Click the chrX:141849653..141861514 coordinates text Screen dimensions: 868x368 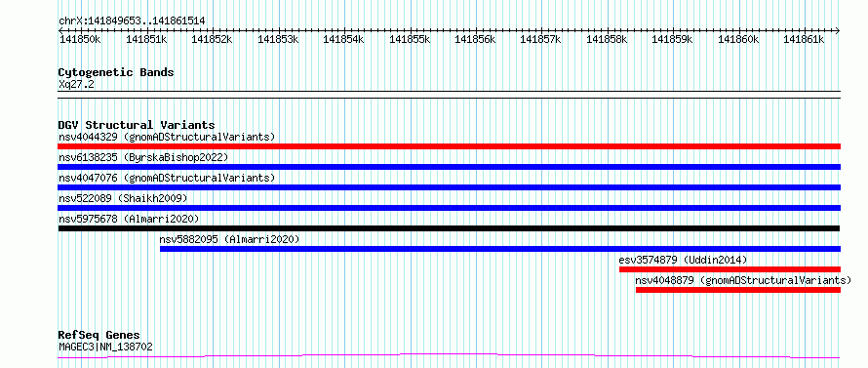pyautogui.click(x=132, y=21)
